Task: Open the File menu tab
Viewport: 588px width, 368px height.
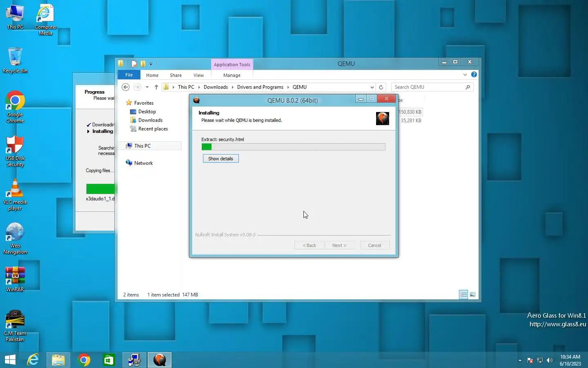Action: click(129, 75)
